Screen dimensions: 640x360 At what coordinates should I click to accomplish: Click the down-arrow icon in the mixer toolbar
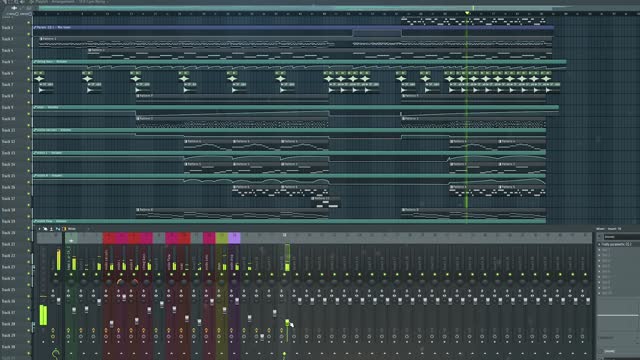[51, 229]
